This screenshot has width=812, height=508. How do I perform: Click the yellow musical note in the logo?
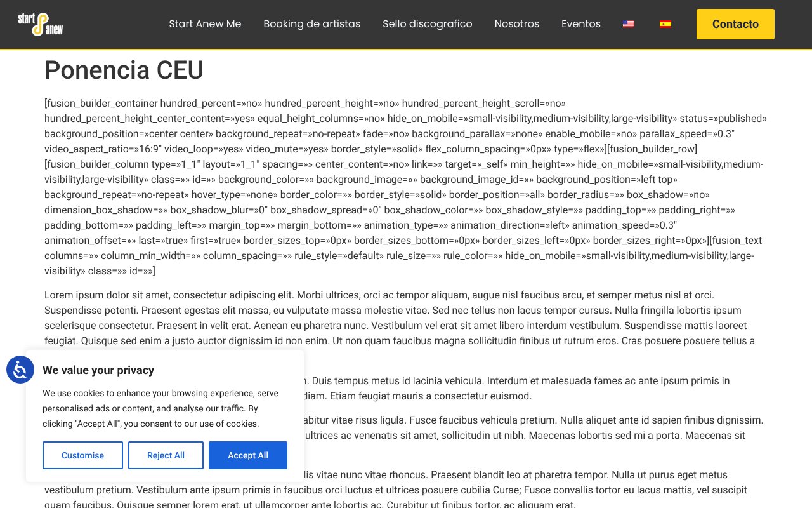click(43, 23)
